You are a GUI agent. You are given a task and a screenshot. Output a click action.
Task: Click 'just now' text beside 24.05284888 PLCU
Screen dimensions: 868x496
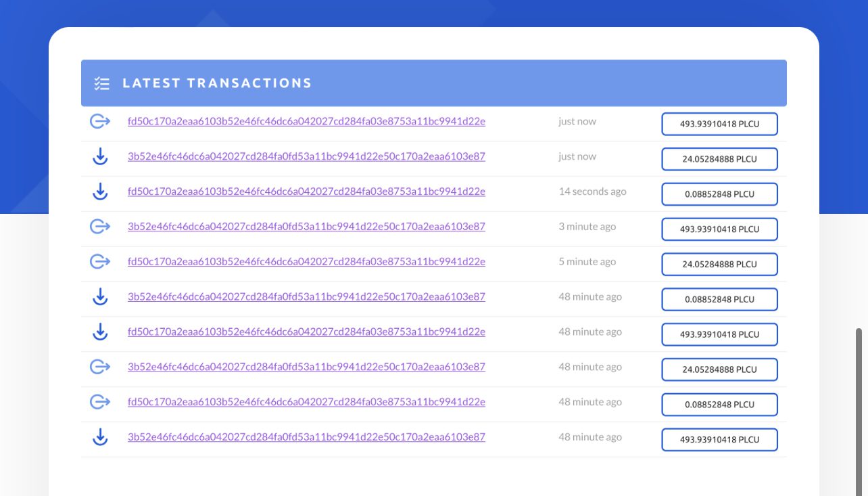(577, 156)
